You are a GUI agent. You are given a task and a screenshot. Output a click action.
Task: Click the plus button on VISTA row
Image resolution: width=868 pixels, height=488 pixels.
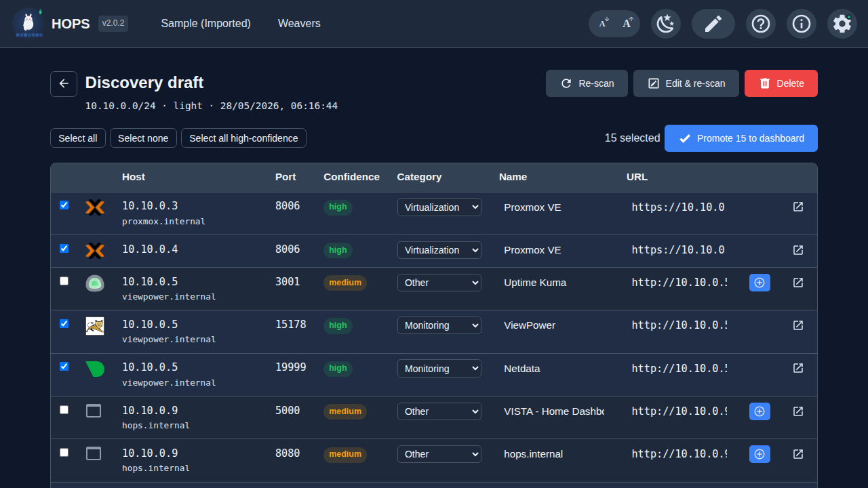[x=759, y=411]
